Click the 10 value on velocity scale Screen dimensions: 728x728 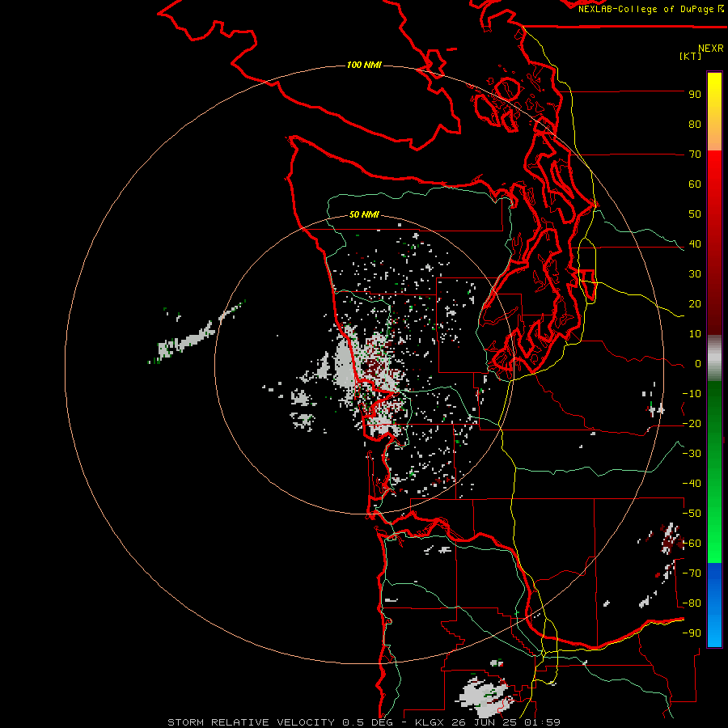click(x=695, y=334)
